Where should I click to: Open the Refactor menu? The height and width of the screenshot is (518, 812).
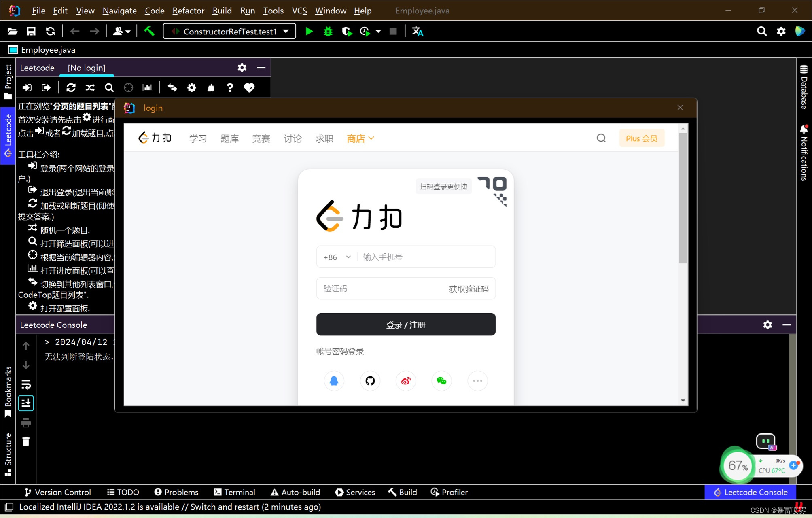188,11
